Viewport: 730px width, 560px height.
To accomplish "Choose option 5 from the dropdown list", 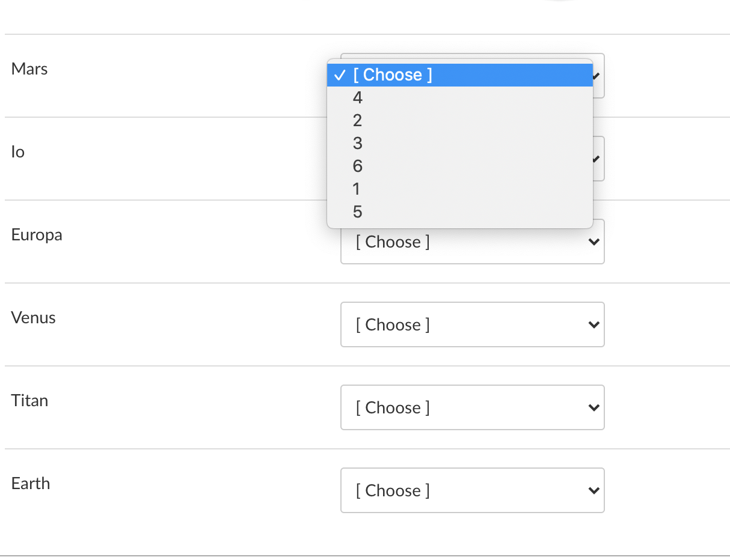I will click(460, 212).
